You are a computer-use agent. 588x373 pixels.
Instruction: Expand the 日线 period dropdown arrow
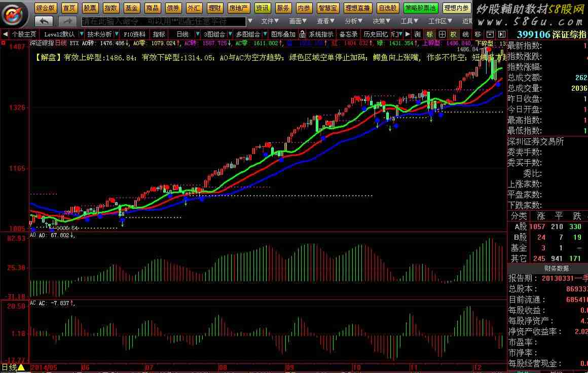[x=197, y=34]
